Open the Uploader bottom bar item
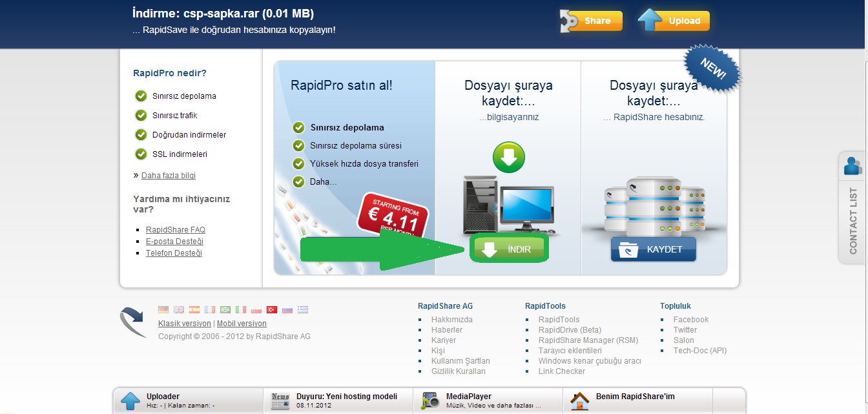Screen dimensions: 868x414 [x=189, y=400]
